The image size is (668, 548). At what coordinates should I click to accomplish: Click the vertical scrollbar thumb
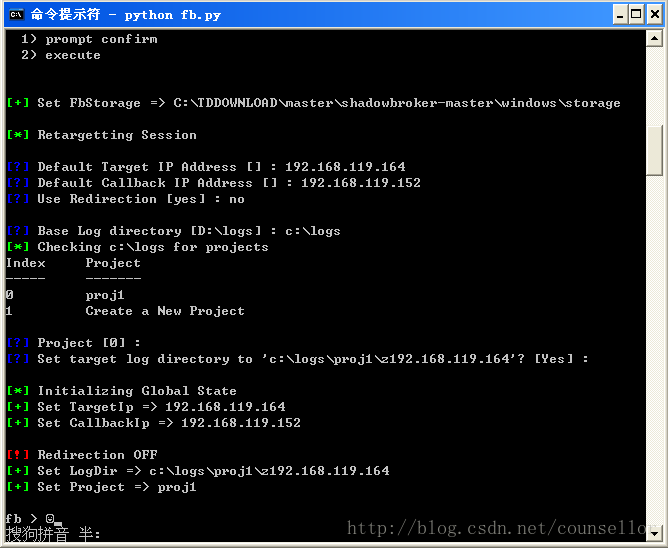[x=655, y=150]
